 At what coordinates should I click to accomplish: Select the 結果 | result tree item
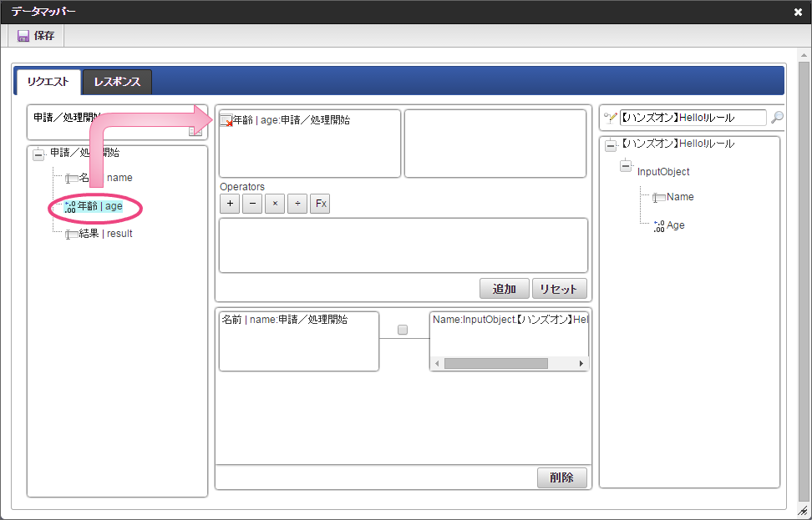[x=105, y=234]
